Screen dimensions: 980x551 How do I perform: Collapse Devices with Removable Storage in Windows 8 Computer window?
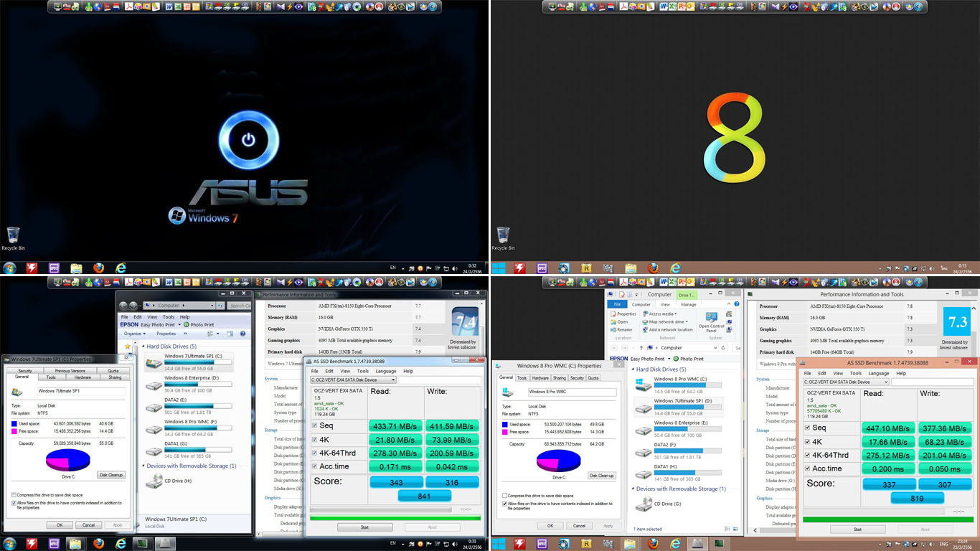tap(632, 489)
